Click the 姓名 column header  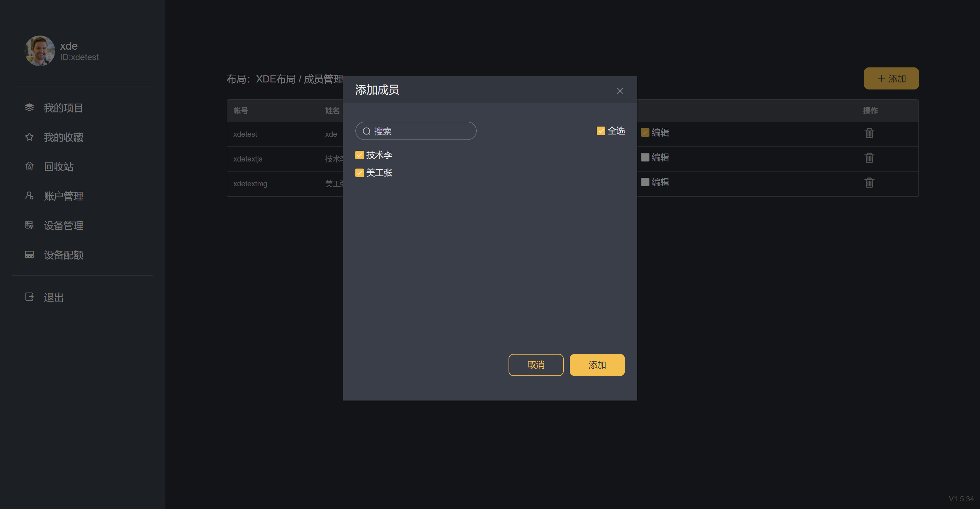coord(332,111)
